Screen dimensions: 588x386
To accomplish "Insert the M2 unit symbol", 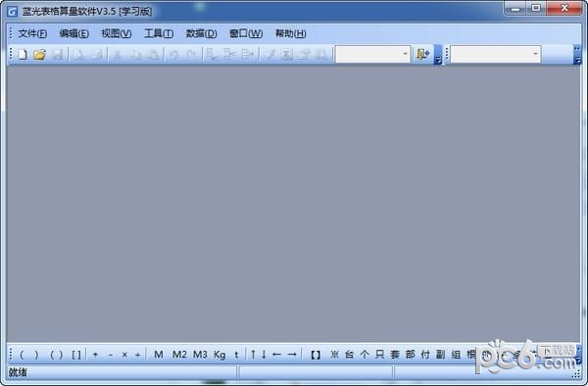I will 179,354.
